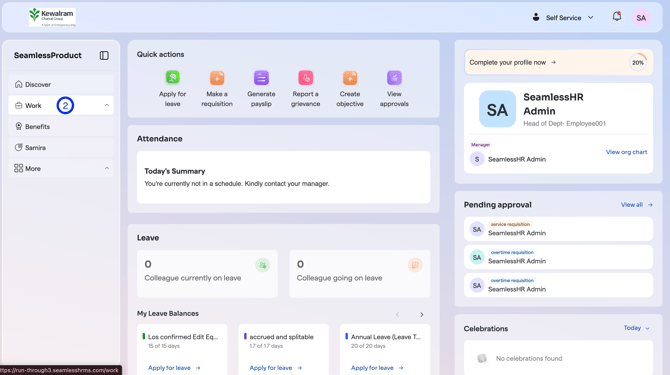
Task: Click the No celebrations found message
Action: point(529,359)
